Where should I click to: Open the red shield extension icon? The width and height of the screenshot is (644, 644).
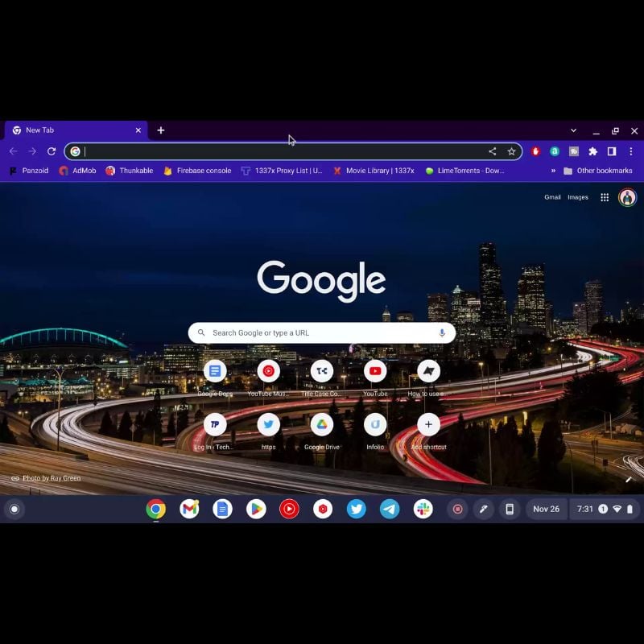[x=535, y=151]
